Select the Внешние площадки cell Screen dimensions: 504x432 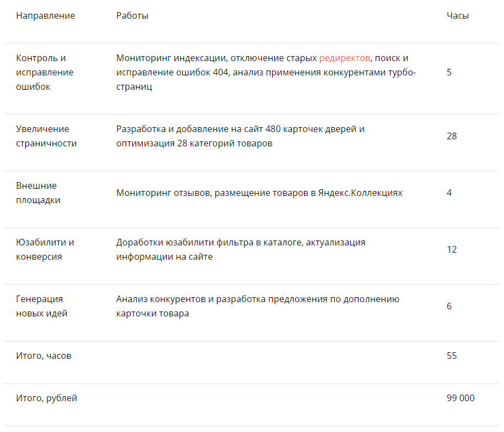tap(38, 193)
